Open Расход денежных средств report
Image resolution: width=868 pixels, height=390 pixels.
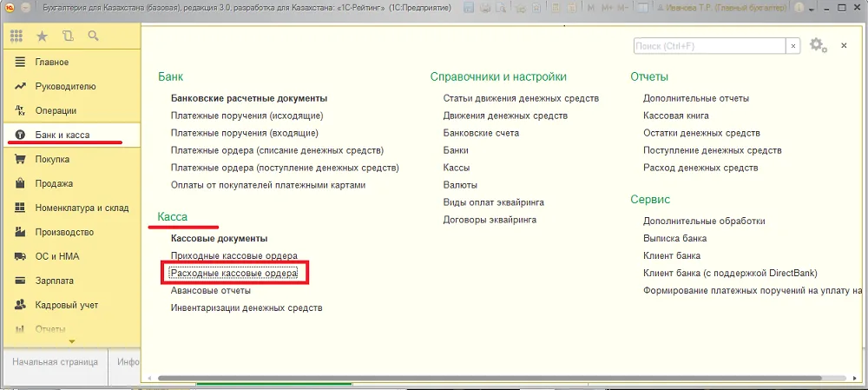coord(700,168)
